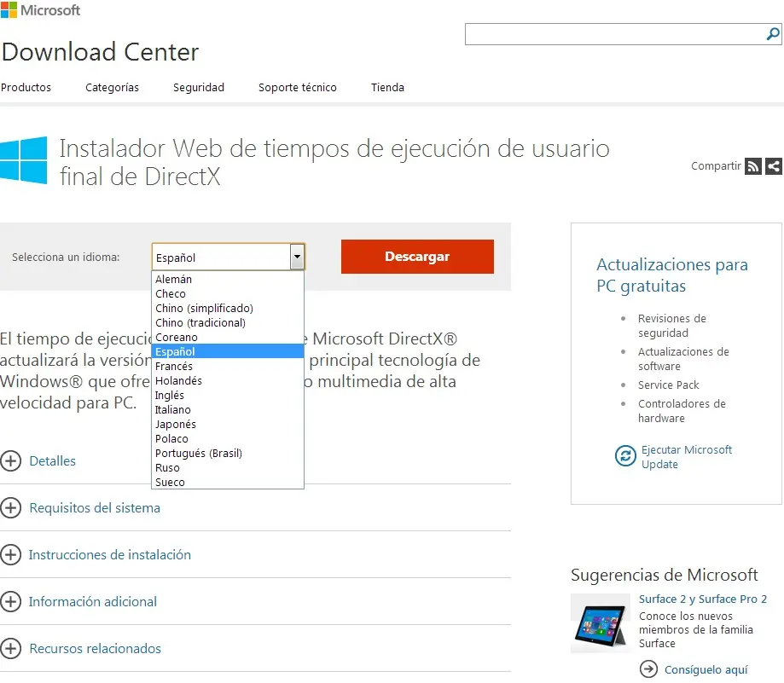The width and height of the screenshot is (784, 683).
Task: Click Surface 2 y Surface Pro 2 link
Action: pos(702,599)
